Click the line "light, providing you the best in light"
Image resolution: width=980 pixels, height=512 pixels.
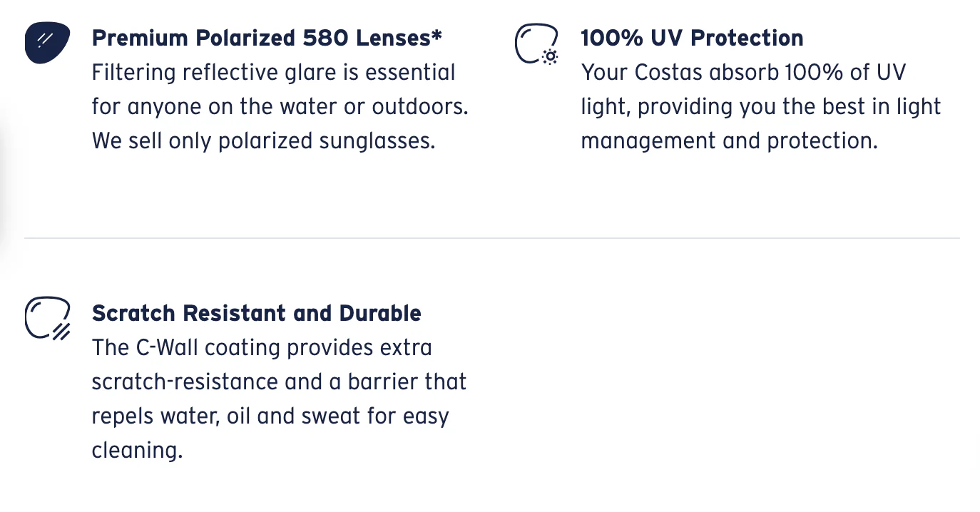(x=760, y=106)
